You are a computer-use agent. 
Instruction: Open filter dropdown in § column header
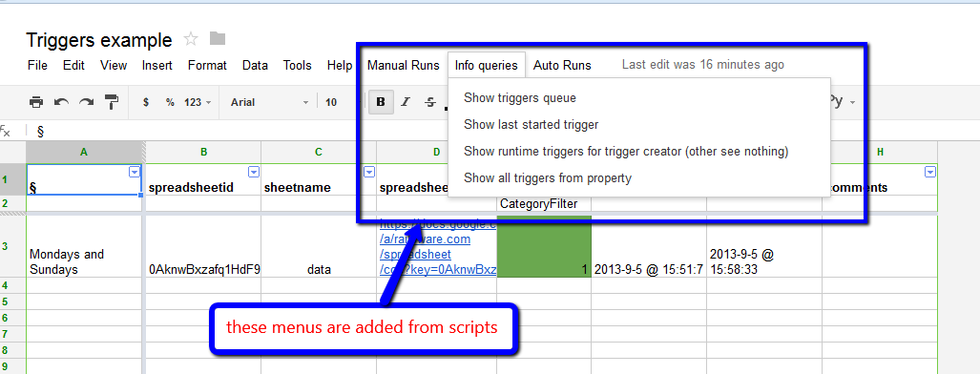tap(134, 172)
